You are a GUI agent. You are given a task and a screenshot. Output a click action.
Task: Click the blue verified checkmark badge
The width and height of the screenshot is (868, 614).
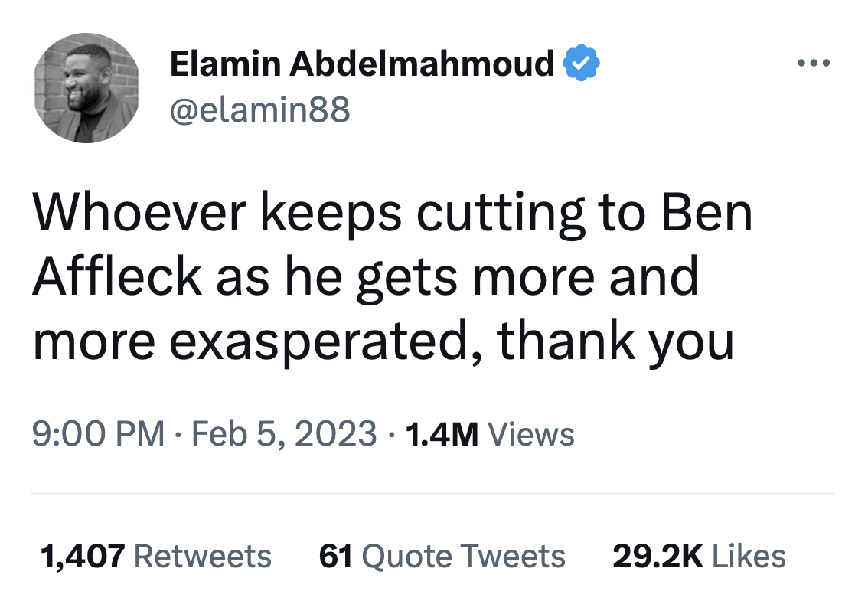tap(582, 64)
